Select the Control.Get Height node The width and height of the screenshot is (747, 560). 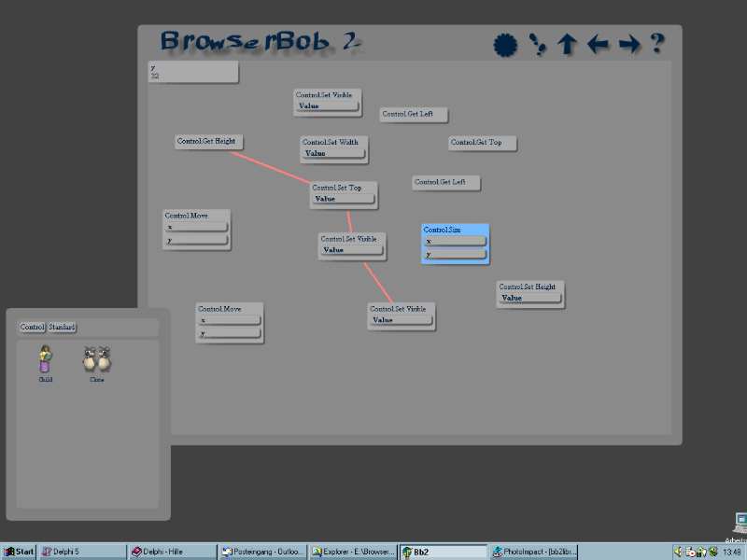pos(208,142)
